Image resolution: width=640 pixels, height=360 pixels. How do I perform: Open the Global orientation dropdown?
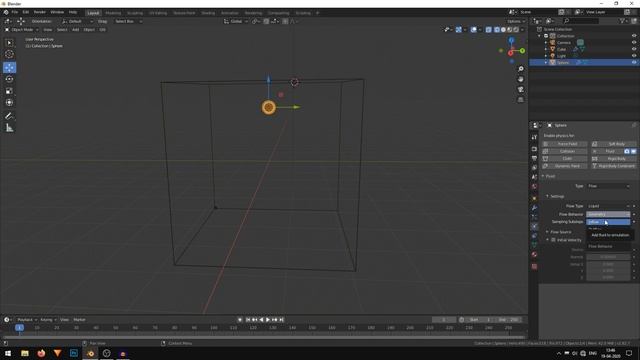click(x=236, y=21)
